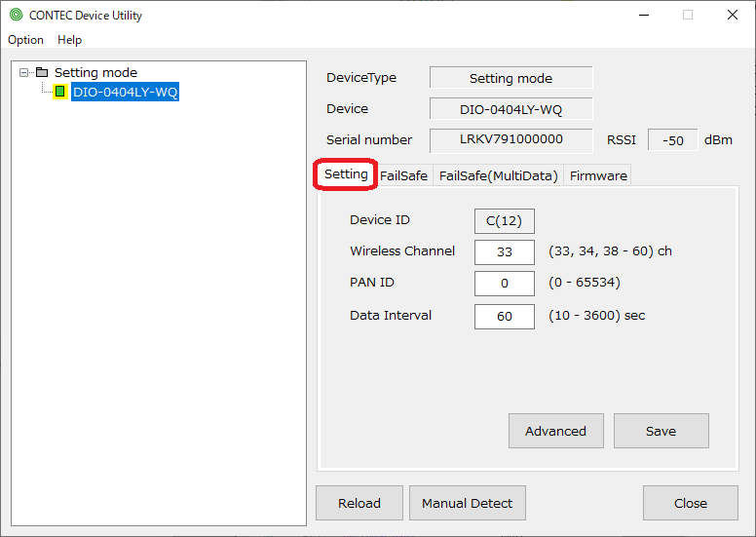Open the Help menu
756x537 pixels.
[69, 40]
